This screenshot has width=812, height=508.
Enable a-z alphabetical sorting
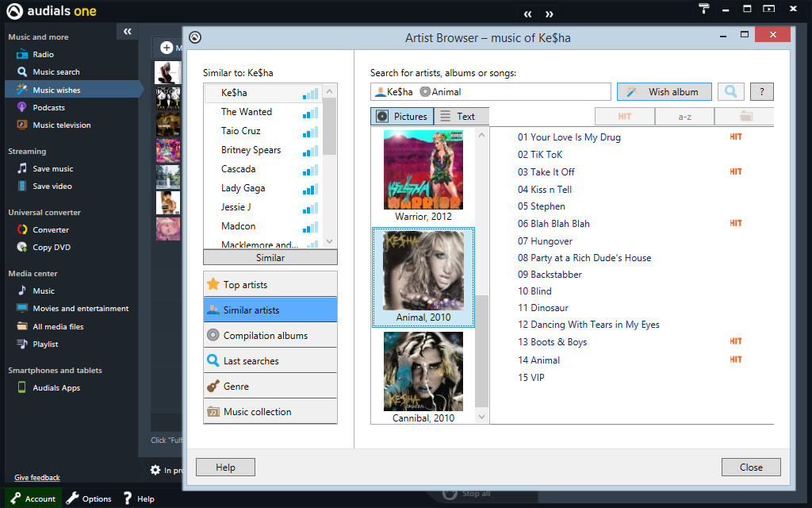684,115
